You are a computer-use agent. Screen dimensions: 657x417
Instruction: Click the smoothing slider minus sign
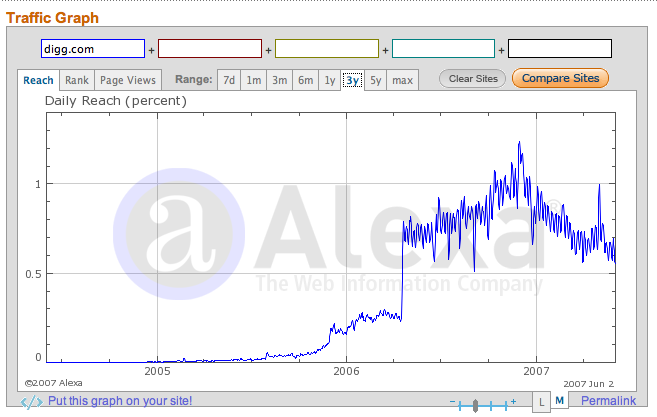pos(453,401)
